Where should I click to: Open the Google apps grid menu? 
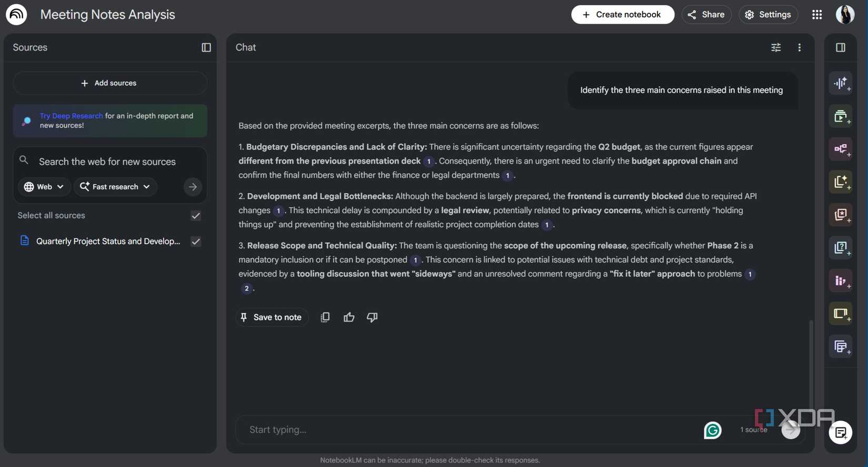point(816,14)
